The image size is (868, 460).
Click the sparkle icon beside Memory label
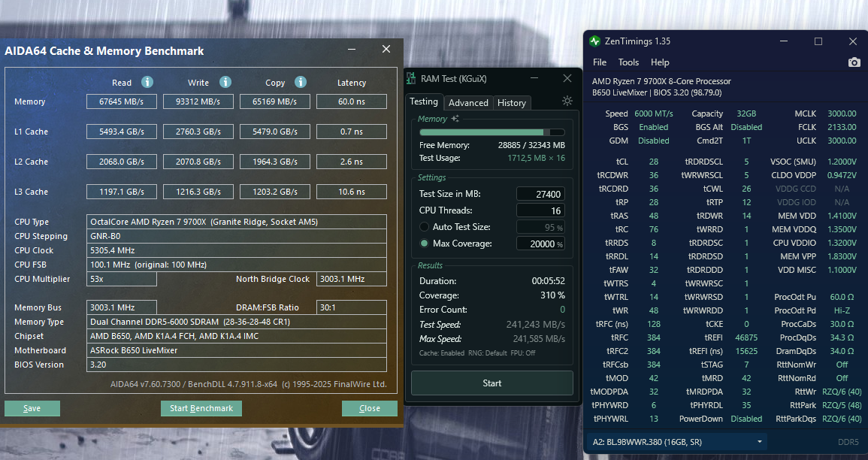455,119
